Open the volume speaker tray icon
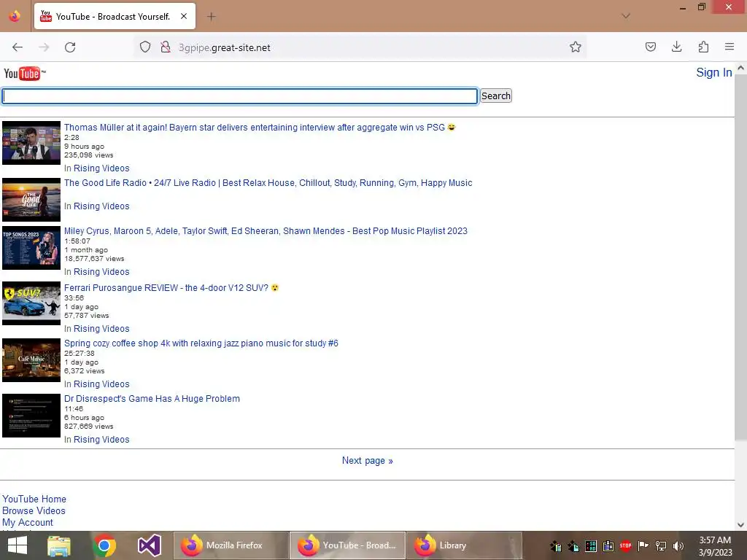The height and width of the screenshot is (560, 747). [x=678, y=545]
